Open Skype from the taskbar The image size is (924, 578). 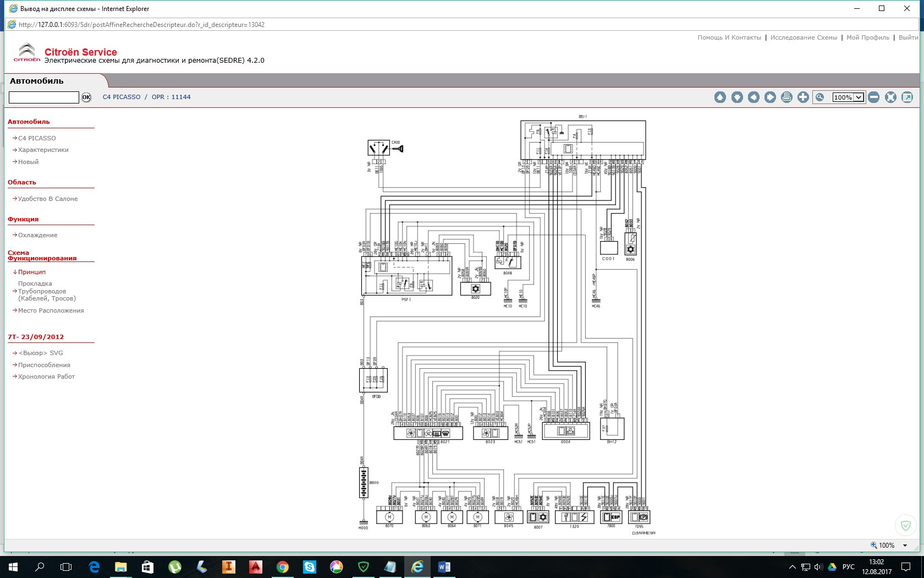coord(309,567)
